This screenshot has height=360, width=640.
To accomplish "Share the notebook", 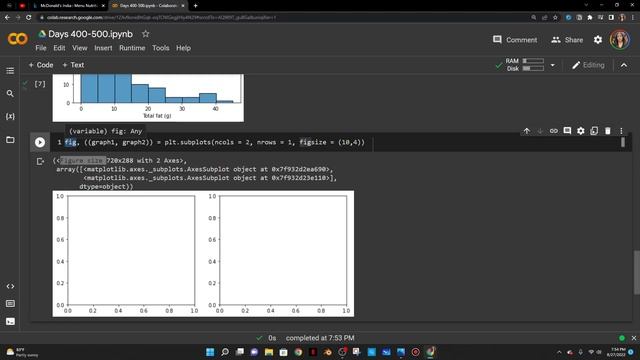I will [567, 40].
